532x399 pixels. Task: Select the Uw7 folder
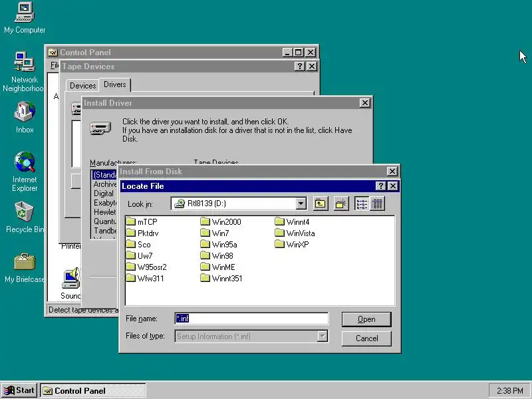(140, 256)
